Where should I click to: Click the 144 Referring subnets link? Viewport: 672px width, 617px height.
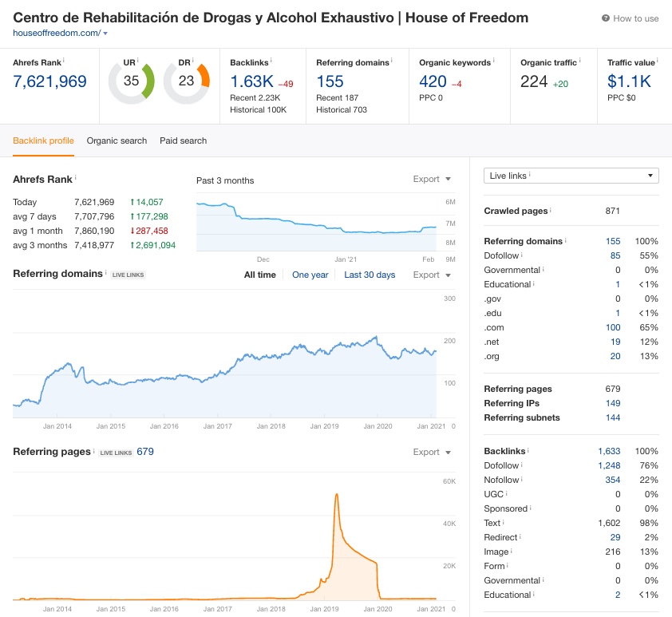(613, 417)
